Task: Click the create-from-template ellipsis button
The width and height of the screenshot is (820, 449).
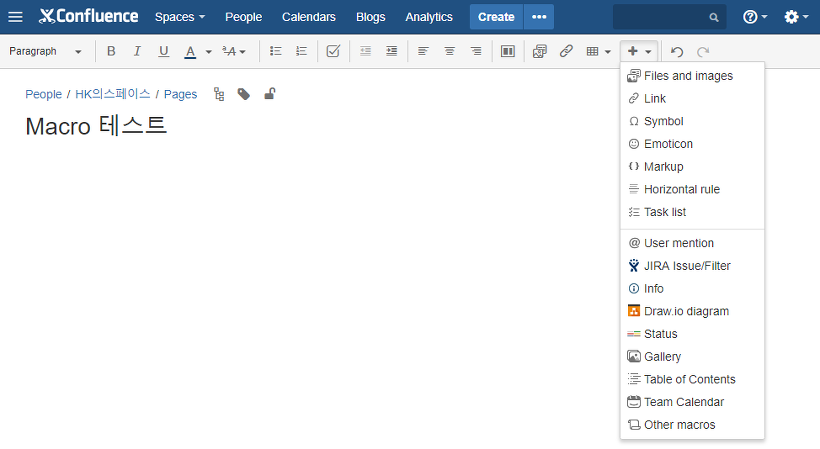Action: coord(539,17)
